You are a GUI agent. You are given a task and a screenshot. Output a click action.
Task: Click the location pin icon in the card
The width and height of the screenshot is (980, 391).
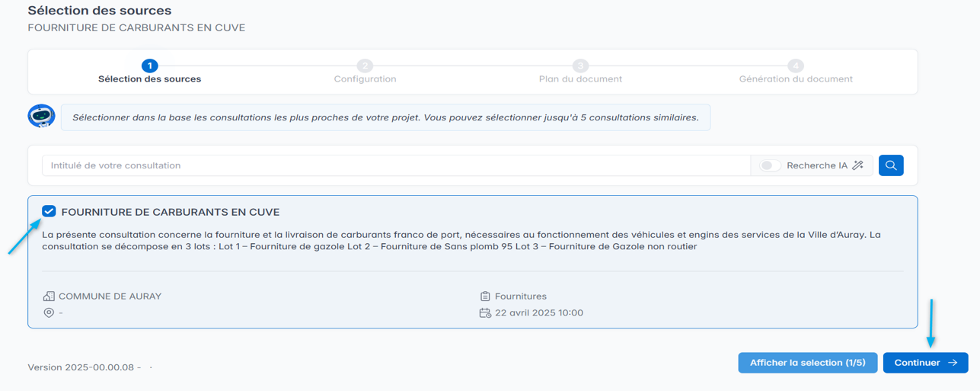pos(49,312)
